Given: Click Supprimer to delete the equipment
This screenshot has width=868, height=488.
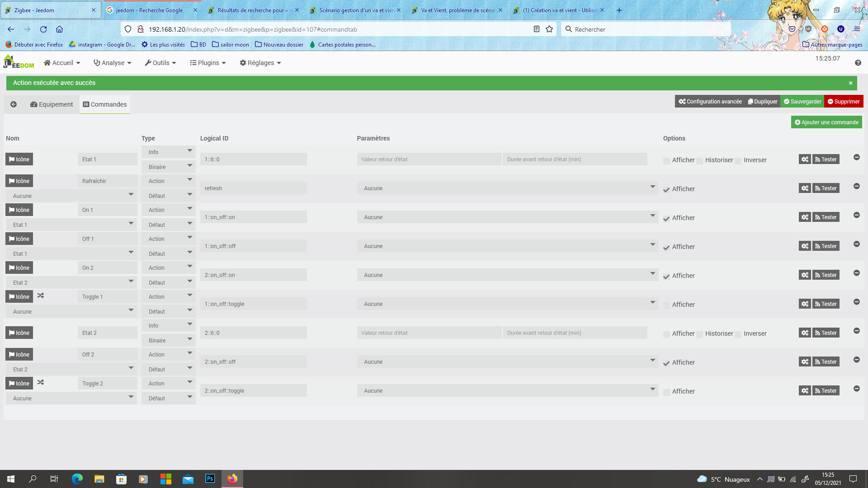Looking at the screenshot, I should tap(844, 101).
